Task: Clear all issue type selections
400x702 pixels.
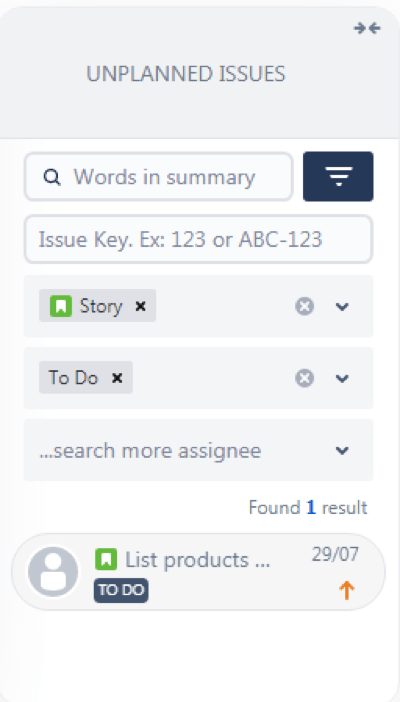Action: [305, 306]
